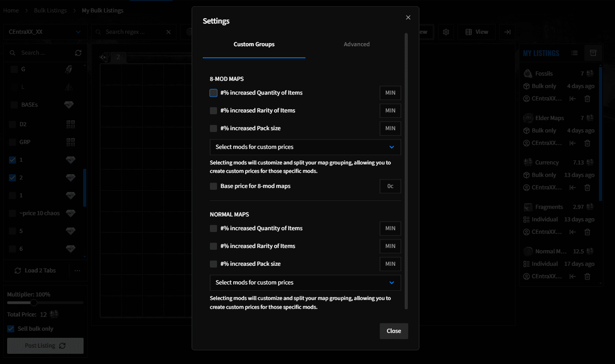Uncheck stash tab 2 in the tab list
The width and height of the screenshot is (615, 364).
pyautogui.click(x=12, y=178)
